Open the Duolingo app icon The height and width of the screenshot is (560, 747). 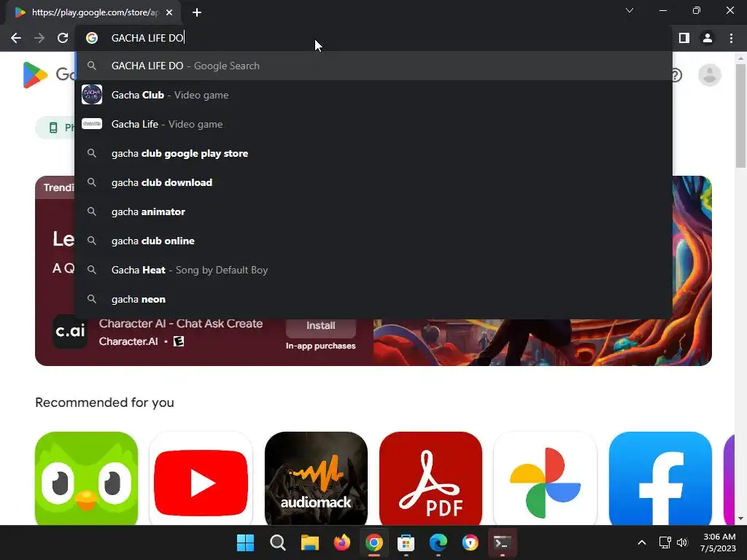[86, 478]
